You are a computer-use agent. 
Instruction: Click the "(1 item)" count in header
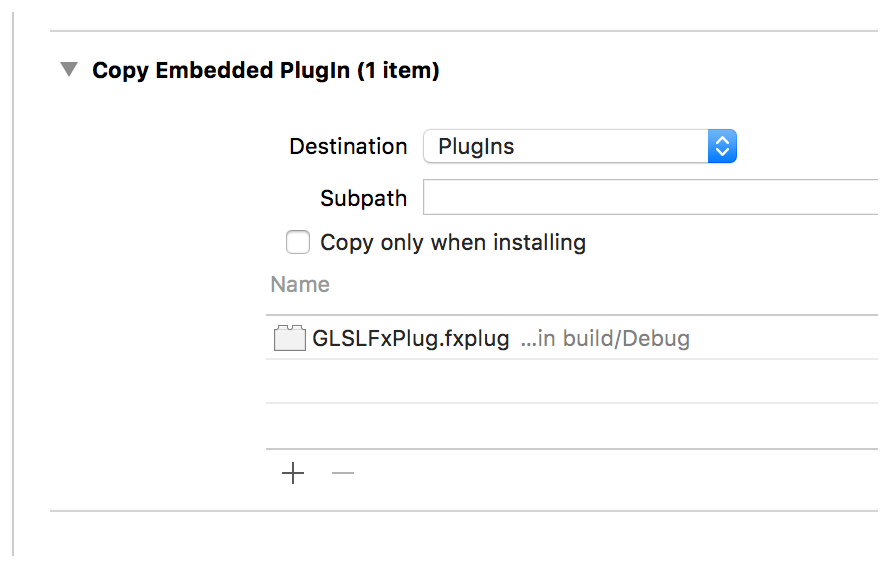(x=398, y=71)
